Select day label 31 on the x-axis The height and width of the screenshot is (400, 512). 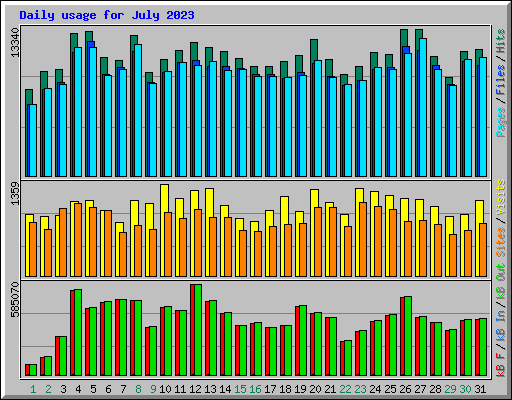(x=480, y=389)
